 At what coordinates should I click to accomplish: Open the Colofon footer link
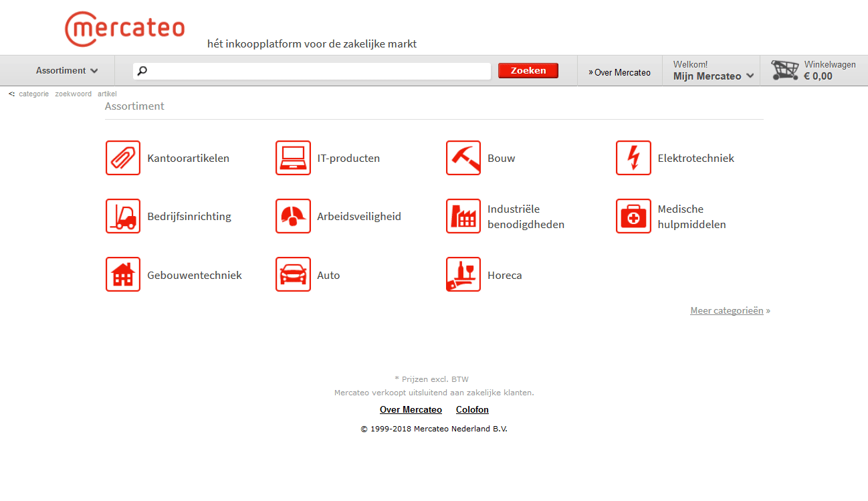click(x=472, y=409)
